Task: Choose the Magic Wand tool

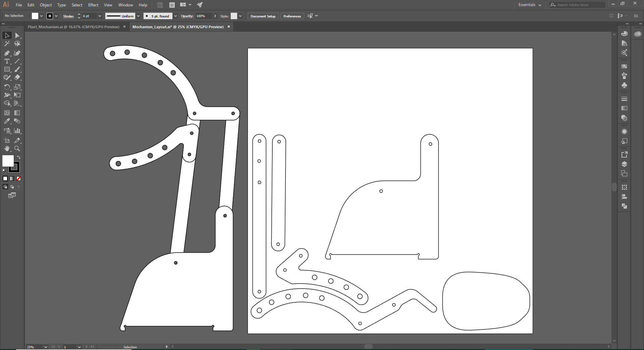Action: pyautogui.click(x=7, y=44)
